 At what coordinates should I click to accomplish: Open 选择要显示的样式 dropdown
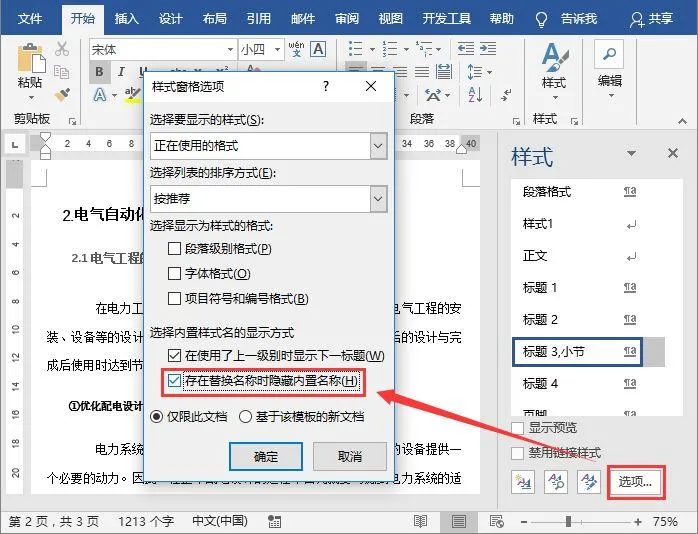(378, 146)
